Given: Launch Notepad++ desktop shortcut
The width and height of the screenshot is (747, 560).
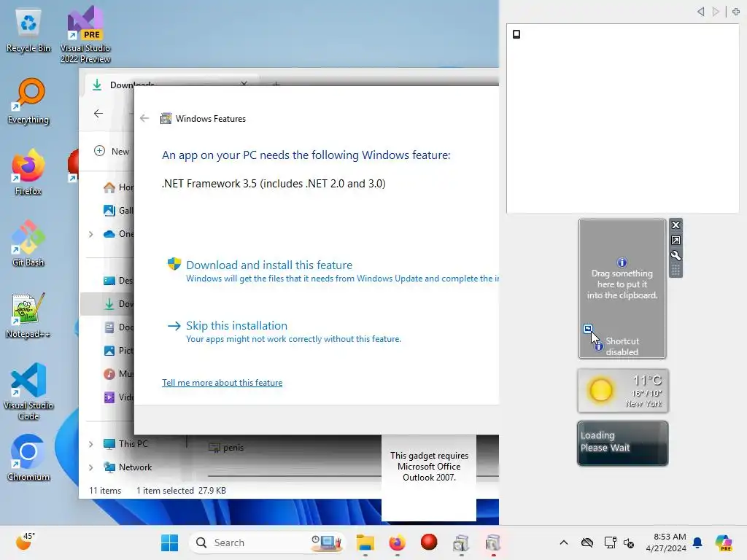Looking at the screenshot, I should pyautogui.click(x=28, y=315).
